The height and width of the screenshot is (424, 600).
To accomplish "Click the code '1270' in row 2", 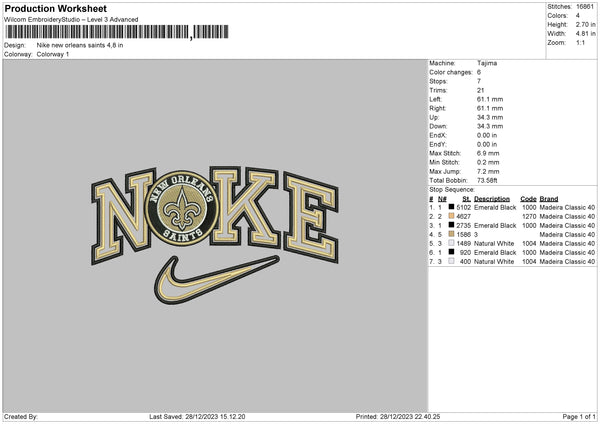I will (x=529, y=216).
